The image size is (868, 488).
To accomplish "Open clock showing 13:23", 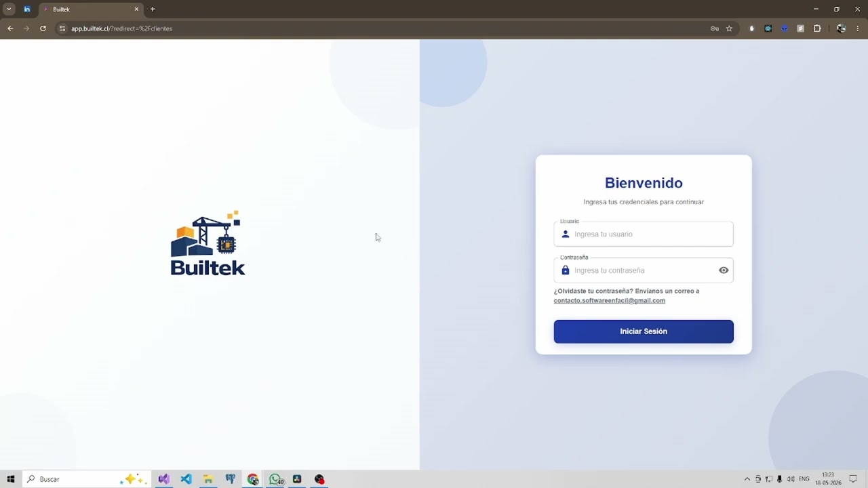I will pos(828,479).
